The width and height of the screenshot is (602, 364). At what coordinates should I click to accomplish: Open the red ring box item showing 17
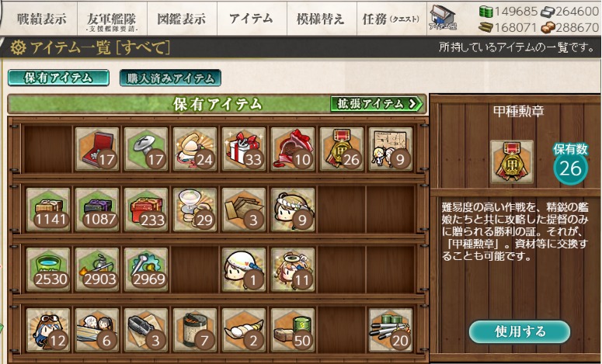[x=97, y=149]
